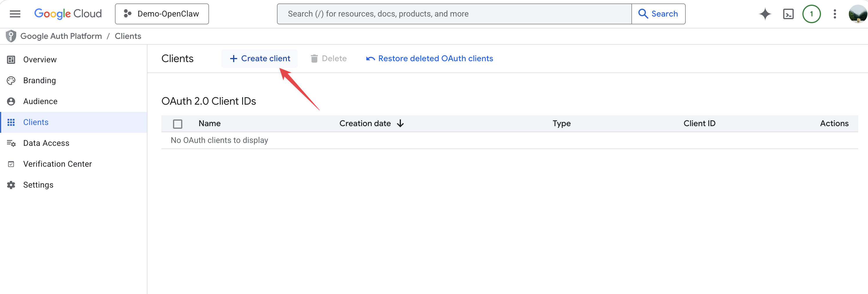Open the Gemini AI assistant
Image resolution: width=868 pixels, height=294 pixels.
(x=765, y=14)
